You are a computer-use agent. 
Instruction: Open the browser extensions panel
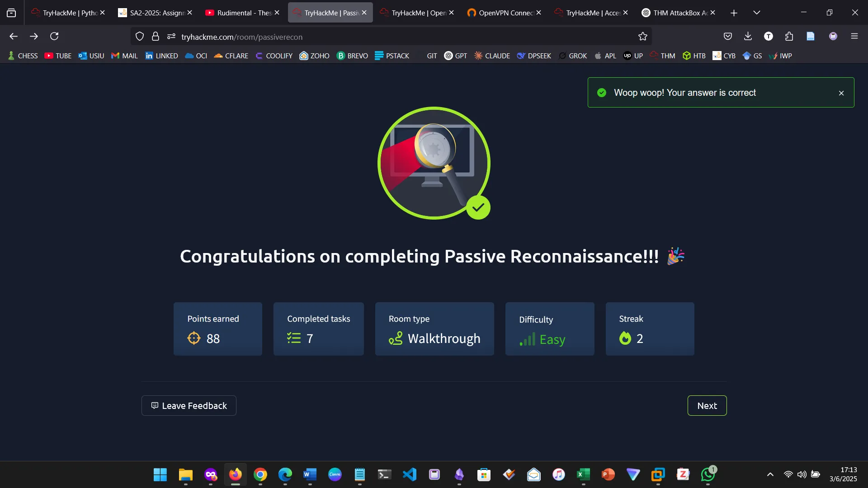[x=789, y=36]
